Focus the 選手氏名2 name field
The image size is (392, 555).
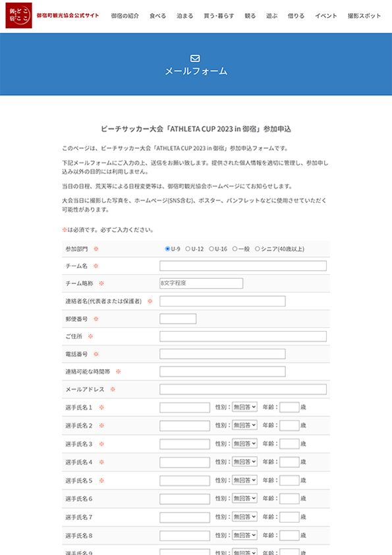click(184, 425)
